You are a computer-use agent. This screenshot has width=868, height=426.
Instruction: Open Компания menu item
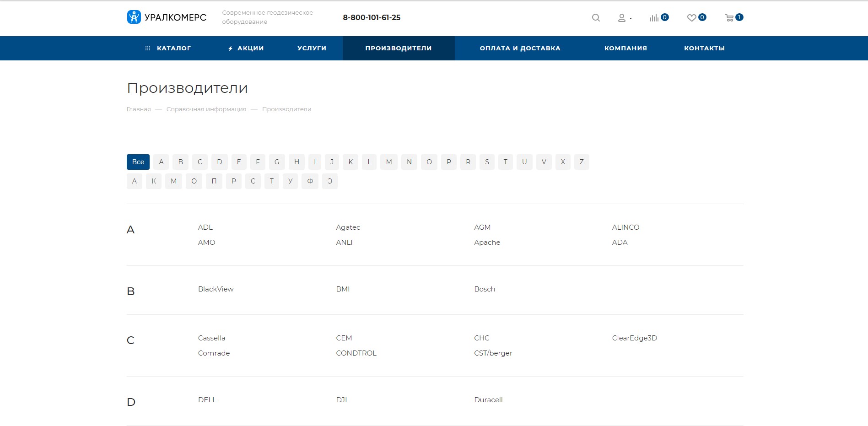click(625, 48)
